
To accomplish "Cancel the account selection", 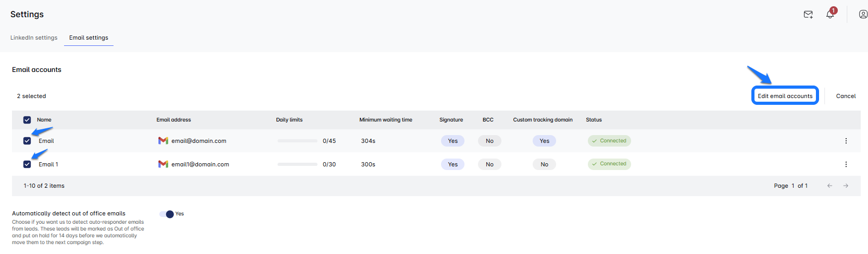I will click(846, 96).
